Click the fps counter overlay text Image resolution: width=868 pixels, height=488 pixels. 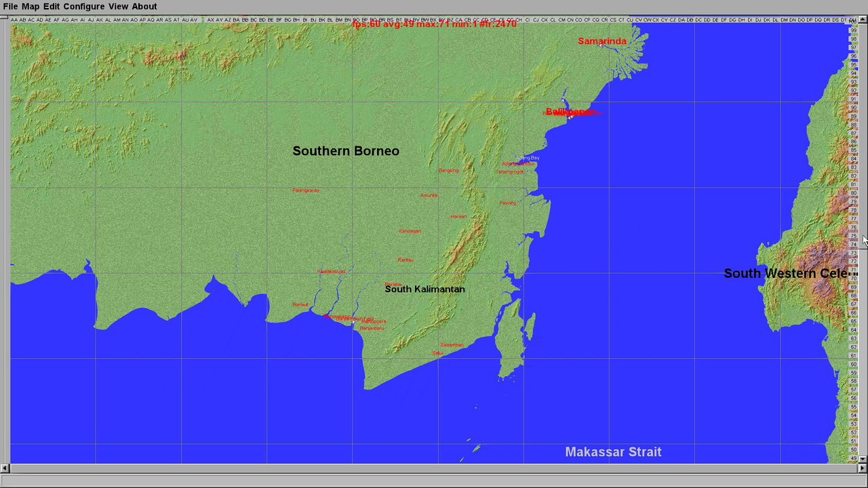coord(435,24)
